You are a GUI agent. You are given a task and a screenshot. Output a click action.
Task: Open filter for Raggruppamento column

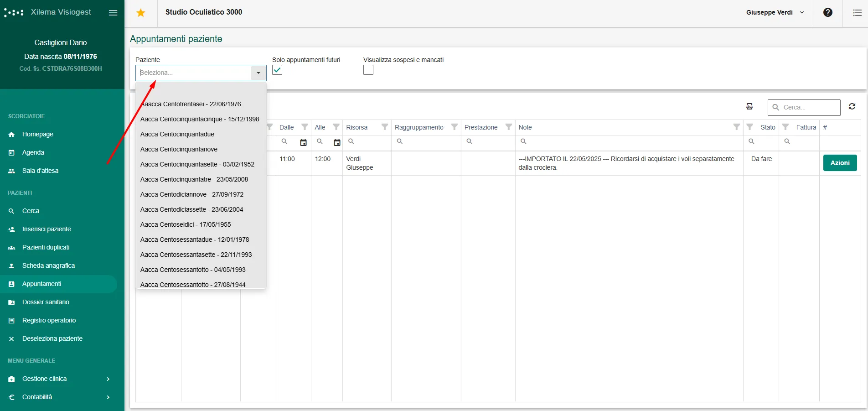(x=455, y=127)
